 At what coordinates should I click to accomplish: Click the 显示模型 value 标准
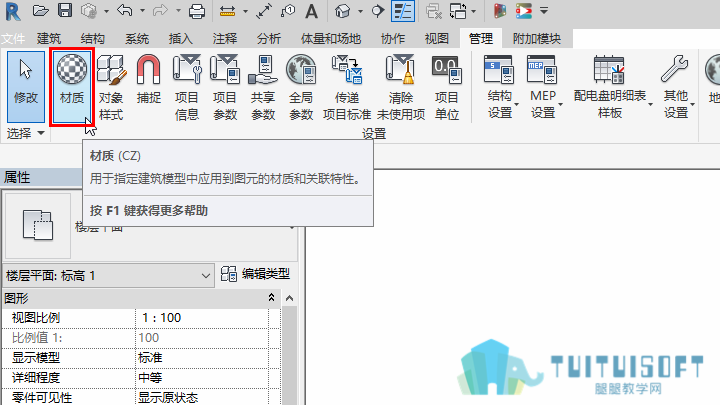tap(202, 358)
